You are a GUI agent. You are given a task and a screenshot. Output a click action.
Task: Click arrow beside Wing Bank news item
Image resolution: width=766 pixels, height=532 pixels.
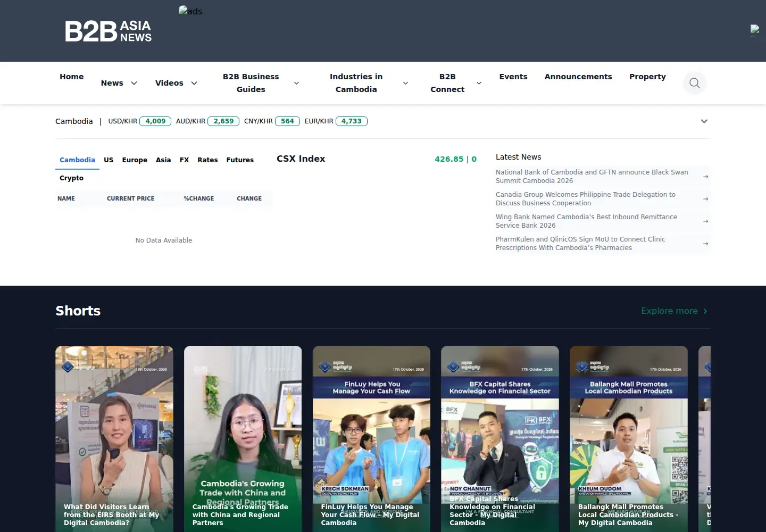point(705,221)
